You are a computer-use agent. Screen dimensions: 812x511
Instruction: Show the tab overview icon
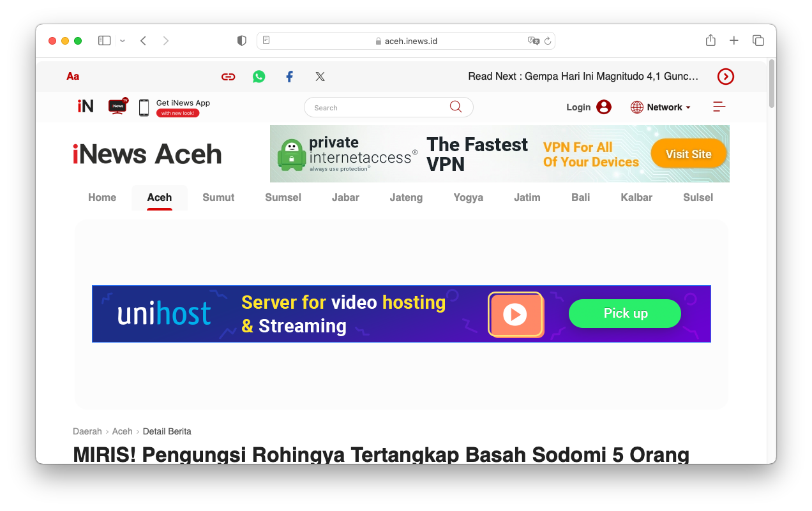[758, 41]
